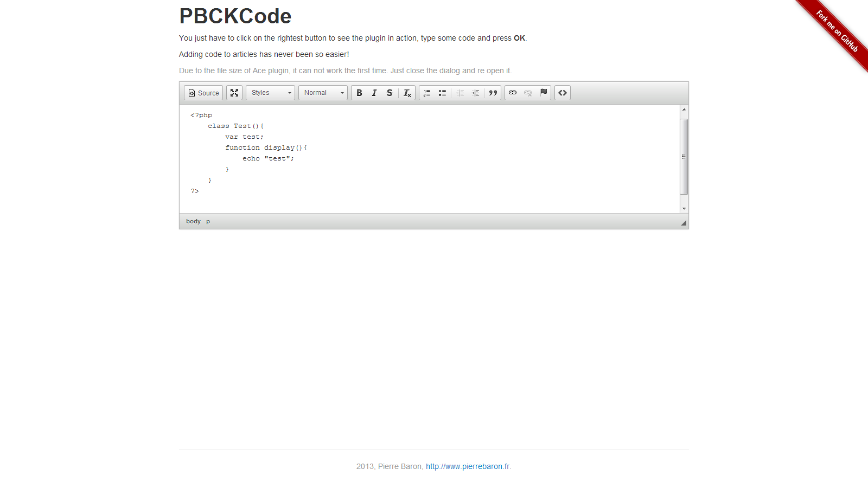Toggle strikethrough formatting
The height and width of the screenshot is (488, 868).
pyautogui.click(x=390, y=93)
